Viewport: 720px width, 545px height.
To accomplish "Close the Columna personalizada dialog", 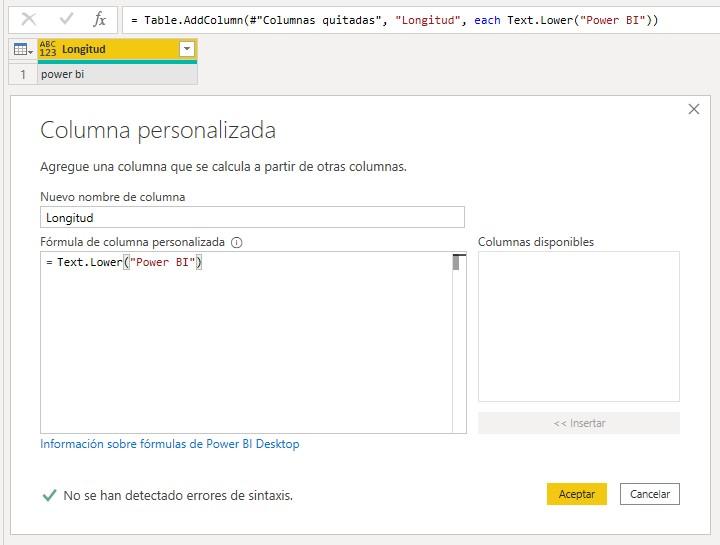I will (694, 109).
